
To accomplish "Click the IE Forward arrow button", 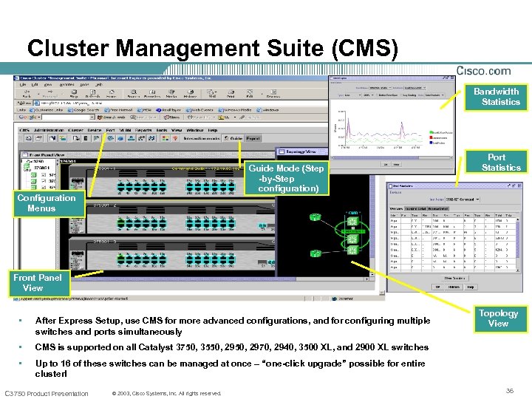I will click(50, 92).
